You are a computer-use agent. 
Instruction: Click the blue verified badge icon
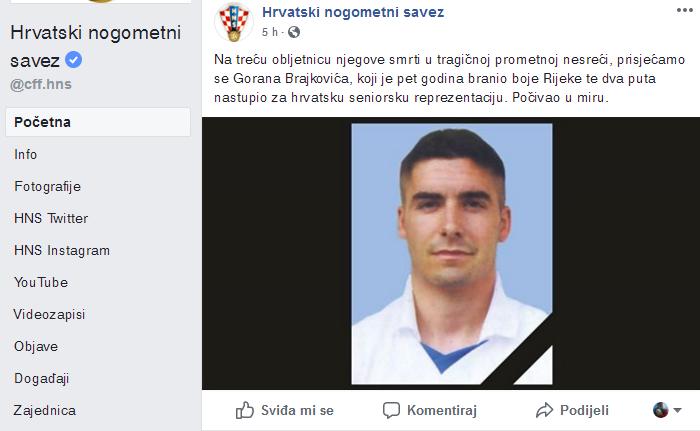pos(74,59)
